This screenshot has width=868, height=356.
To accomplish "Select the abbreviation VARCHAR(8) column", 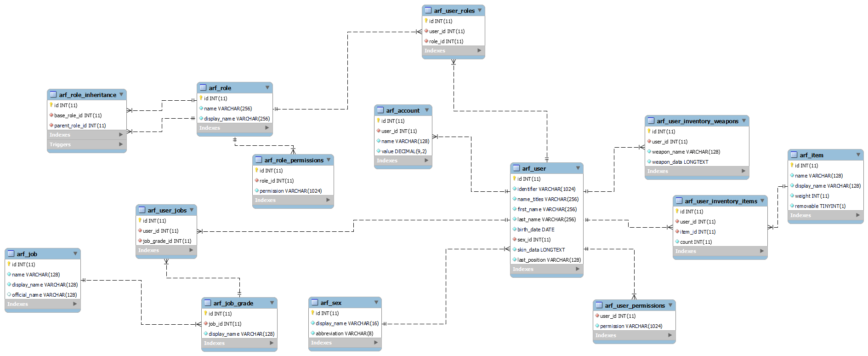I will (x=345, y=333).
